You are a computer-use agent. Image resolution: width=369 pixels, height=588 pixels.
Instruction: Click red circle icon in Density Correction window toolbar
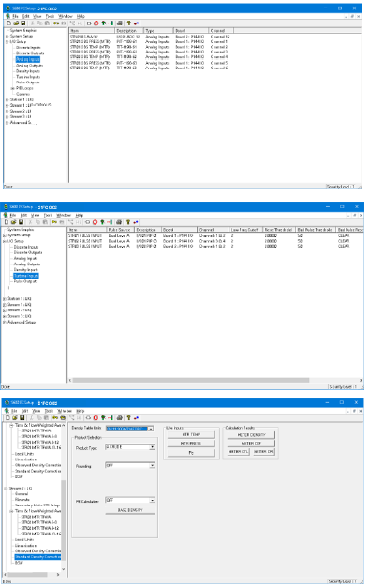click(x=96, y=417)
